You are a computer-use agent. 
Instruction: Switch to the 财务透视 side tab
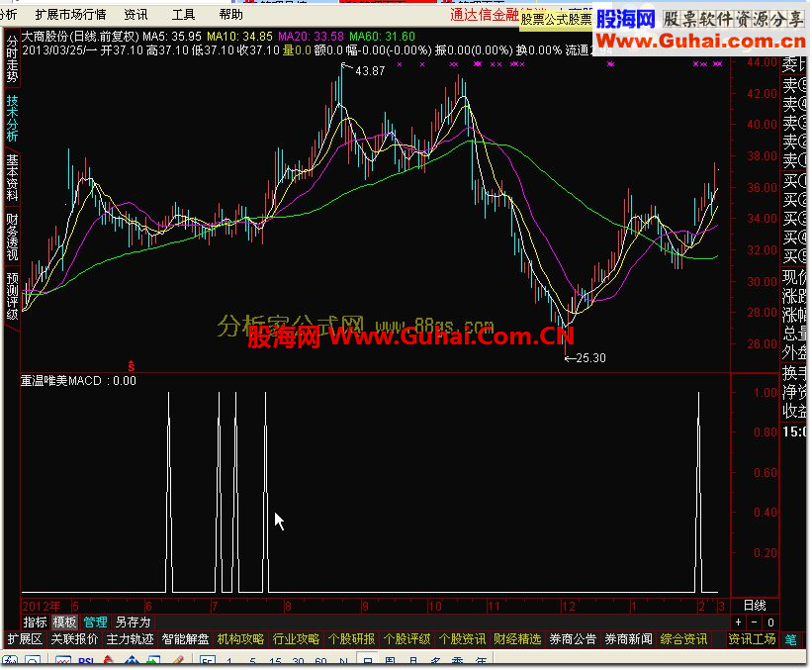pos(12,237)
